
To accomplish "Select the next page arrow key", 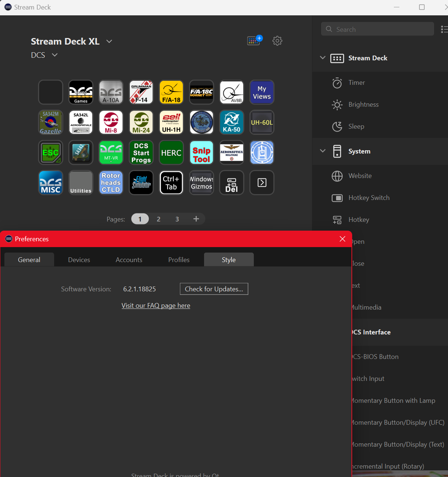I will point(262,183).
